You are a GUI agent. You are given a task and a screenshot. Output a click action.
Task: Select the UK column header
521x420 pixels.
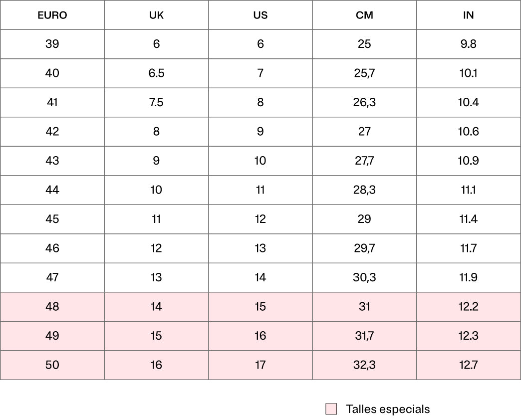pos(156,15)
